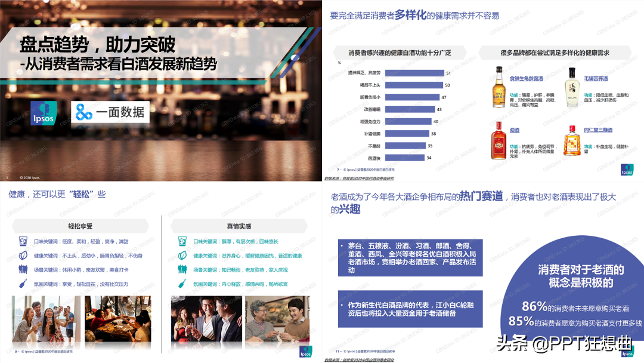Click the blue taste glass icon under 轻松享受
The width and height of the screenshot is (644, 363).
(x=23, y=241)
